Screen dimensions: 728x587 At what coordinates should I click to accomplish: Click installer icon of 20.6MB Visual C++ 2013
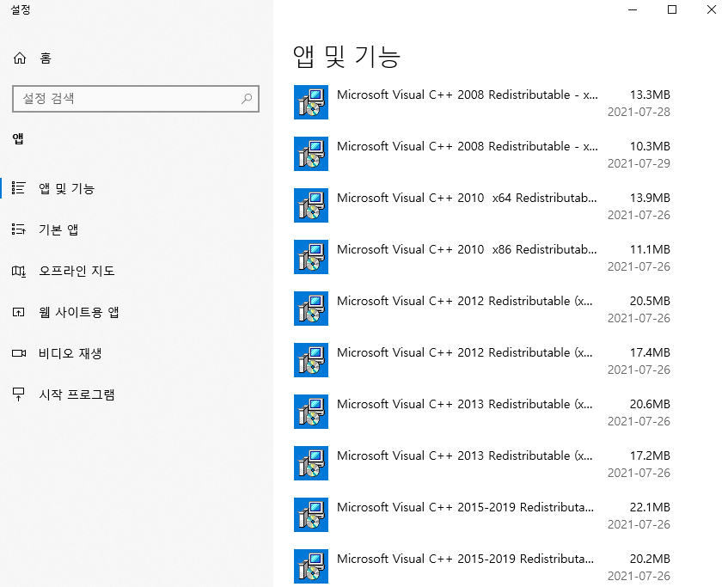pyautogui.click(x=311, y=412)
